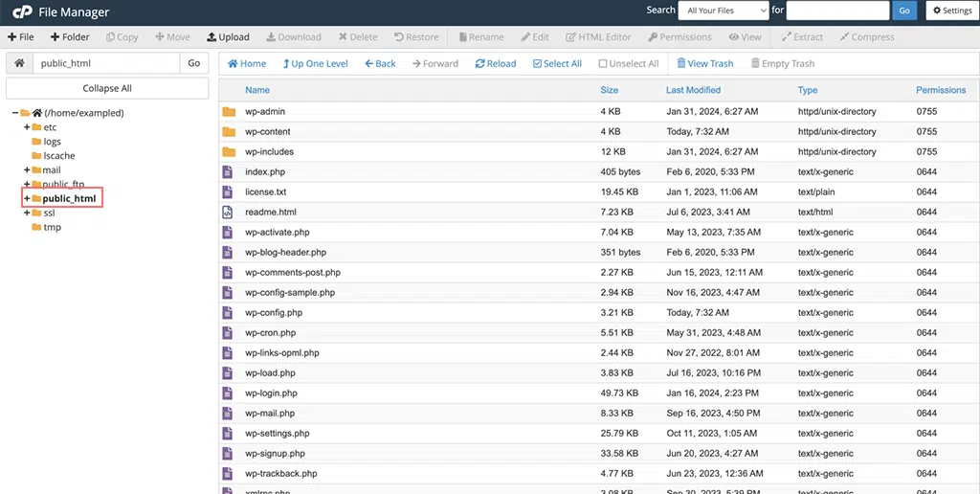Select the wp-activate.php file name
The image size is (980, 494).
tap(277, 232)
